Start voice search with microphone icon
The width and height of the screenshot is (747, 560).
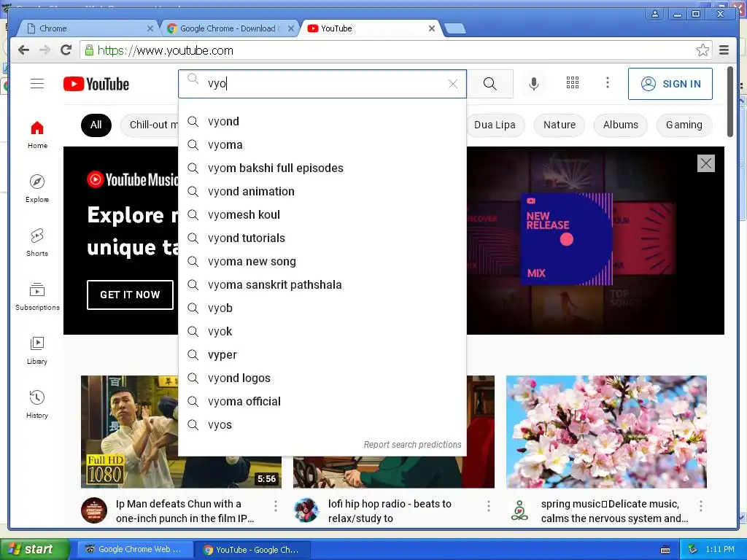(x=534, y=83)
